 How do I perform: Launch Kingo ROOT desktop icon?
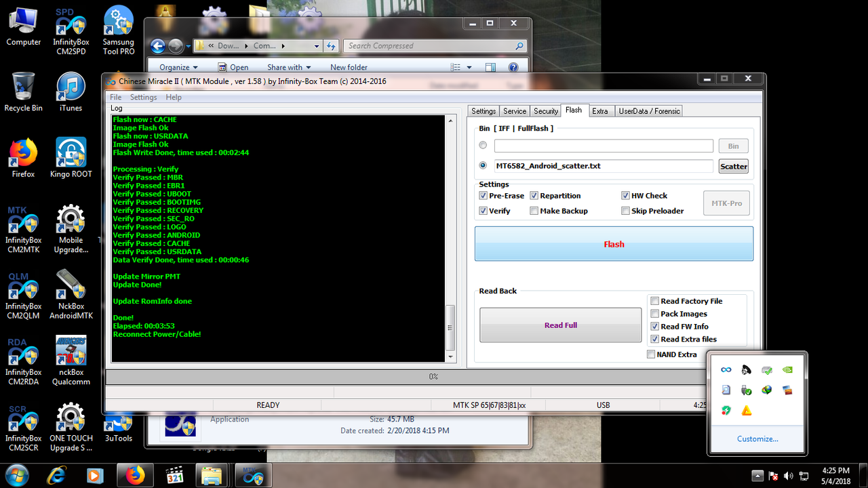(71, 152)
